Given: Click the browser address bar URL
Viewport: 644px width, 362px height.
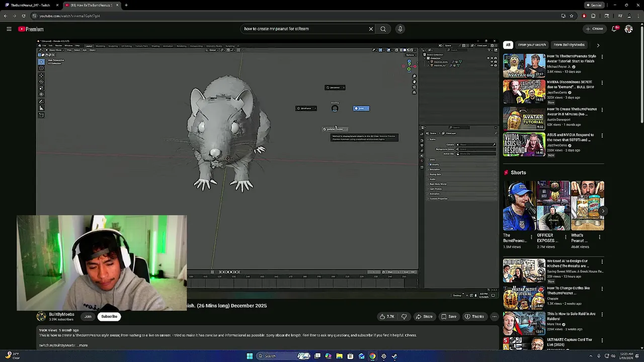Looking at the screenshot, I should pos(69,16).
